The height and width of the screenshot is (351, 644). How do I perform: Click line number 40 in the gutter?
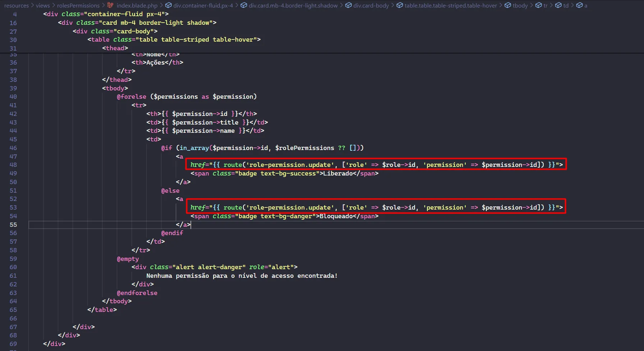[x=13, y=97]
